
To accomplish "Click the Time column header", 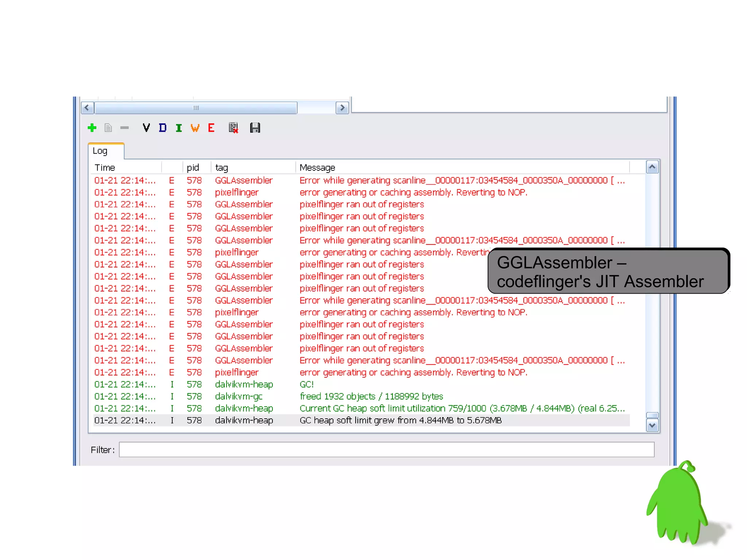I will [x=126, y=167].
